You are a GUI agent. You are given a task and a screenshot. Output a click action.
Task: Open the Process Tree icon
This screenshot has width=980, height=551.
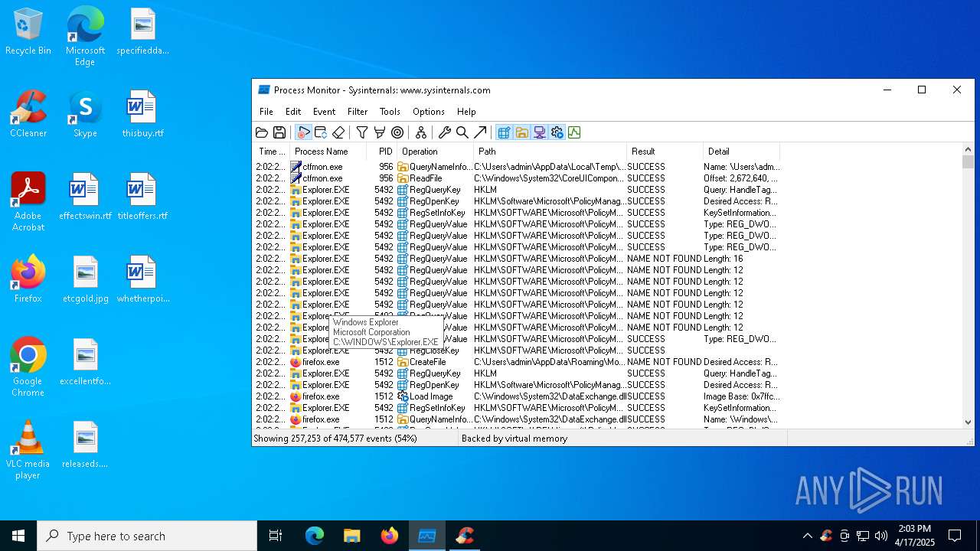pyautogui.click(x=421, y=132)
